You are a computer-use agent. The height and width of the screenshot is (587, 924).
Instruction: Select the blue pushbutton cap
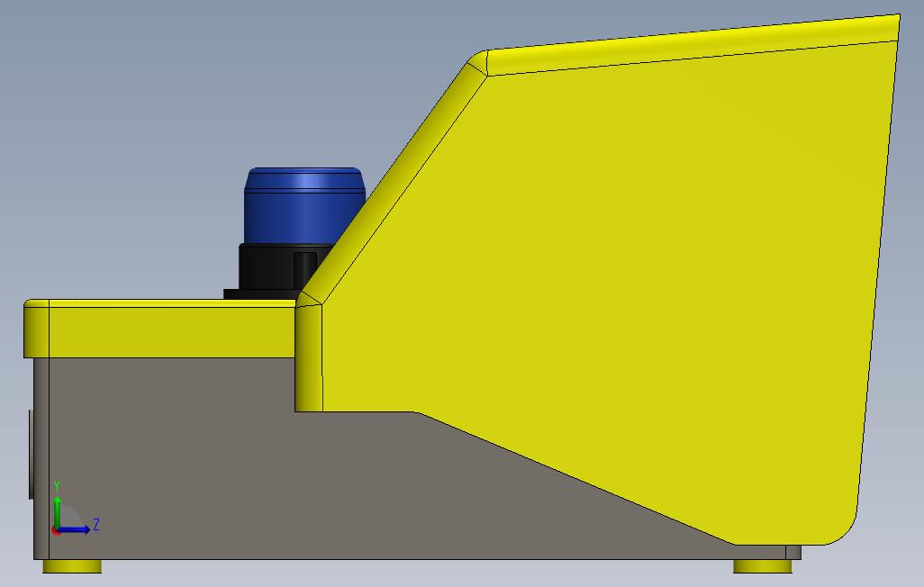[303, 206]
